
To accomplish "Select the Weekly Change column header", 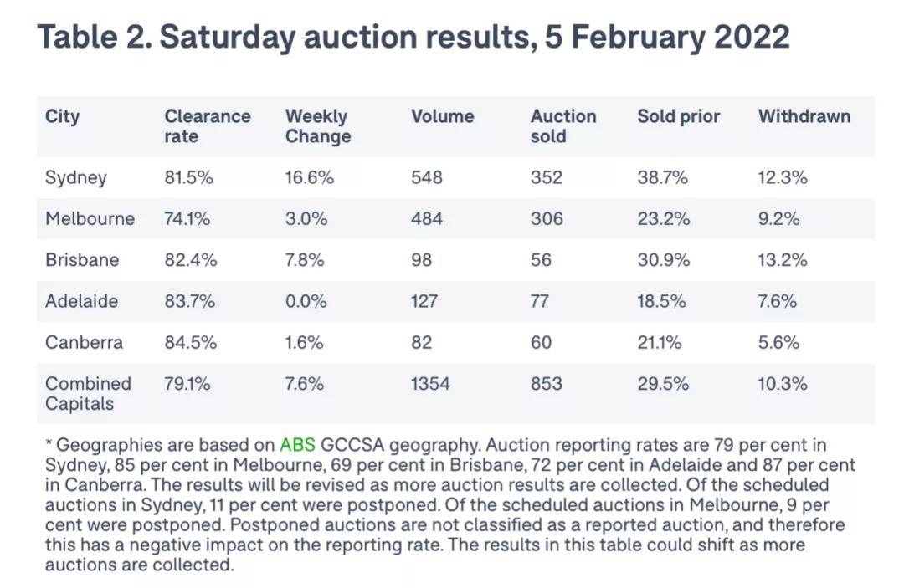I will pyautogui.click(x=317, y=126).
